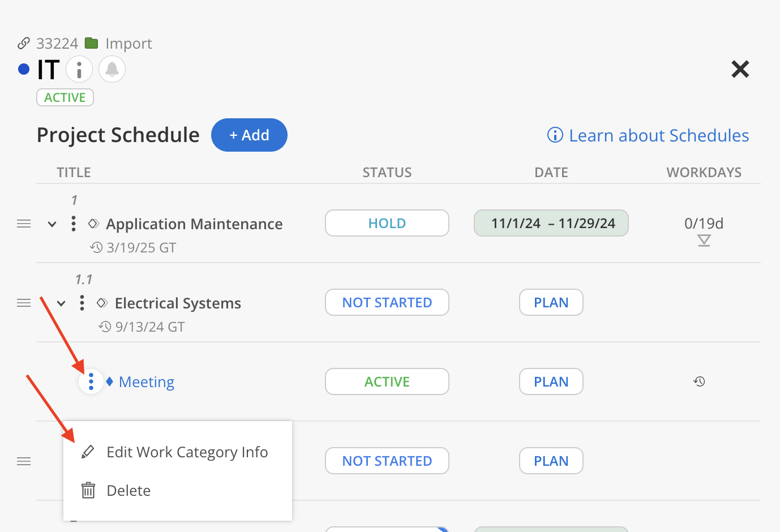Collapse the Electrical Systems row chevron
Image resolution: width=780 pixels, height=532 pixels.
pos(61,303)
